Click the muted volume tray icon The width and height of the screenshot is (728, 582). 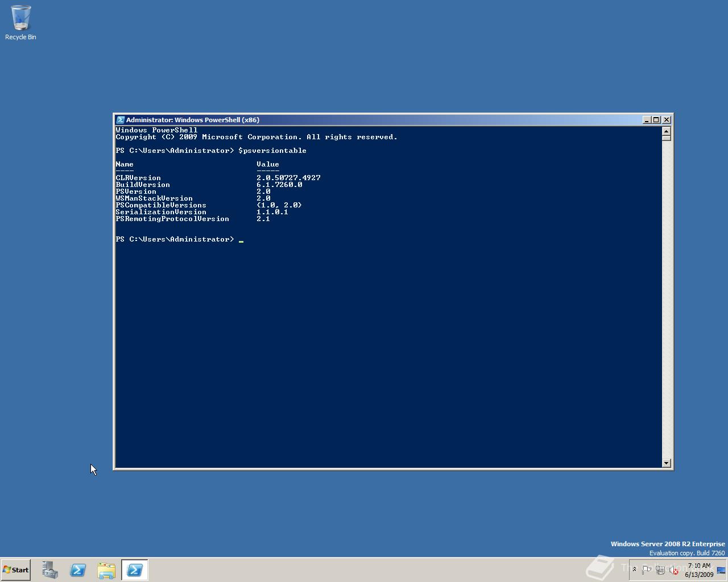(x=674, y=570)
